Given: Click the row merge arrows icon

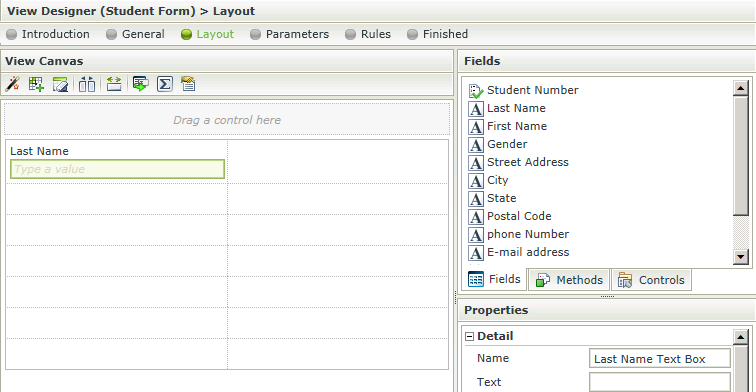Looking at the screenshot, I should coord(114,84).
